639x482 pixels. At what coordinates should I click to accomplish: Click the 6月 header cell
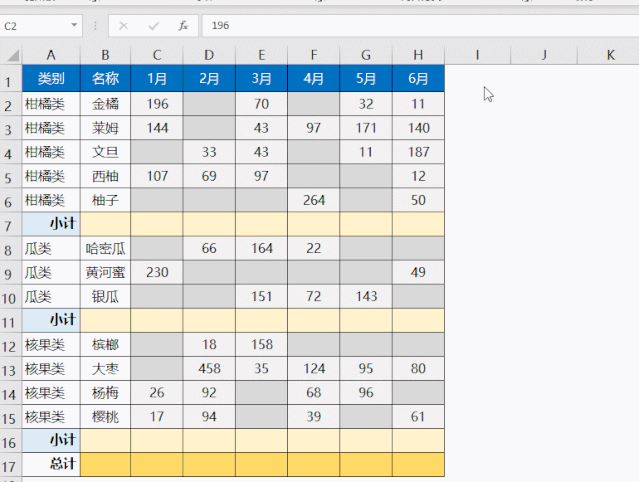tap(418, 79)
